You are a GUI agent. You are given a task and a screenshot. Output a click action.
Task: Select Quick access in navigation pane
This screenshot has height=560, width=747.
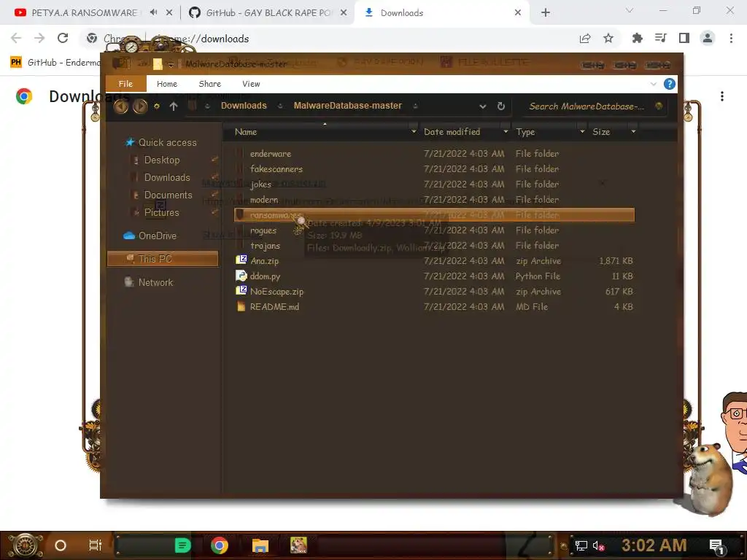[x=167, y=142]
